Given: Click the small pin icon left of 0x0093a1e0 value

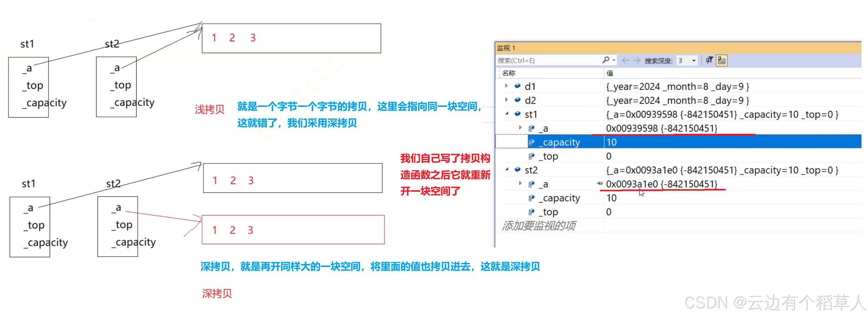Looking at the screenshot, I should point(600,184).
